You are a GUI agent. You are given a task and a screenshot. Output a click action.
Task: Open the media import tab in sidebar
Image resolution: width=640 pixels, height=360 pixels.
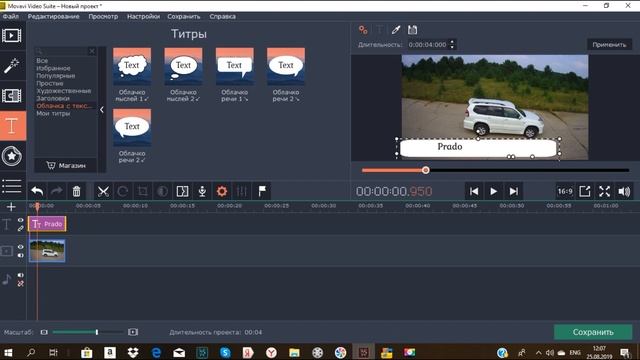click(x=12, y=36)
